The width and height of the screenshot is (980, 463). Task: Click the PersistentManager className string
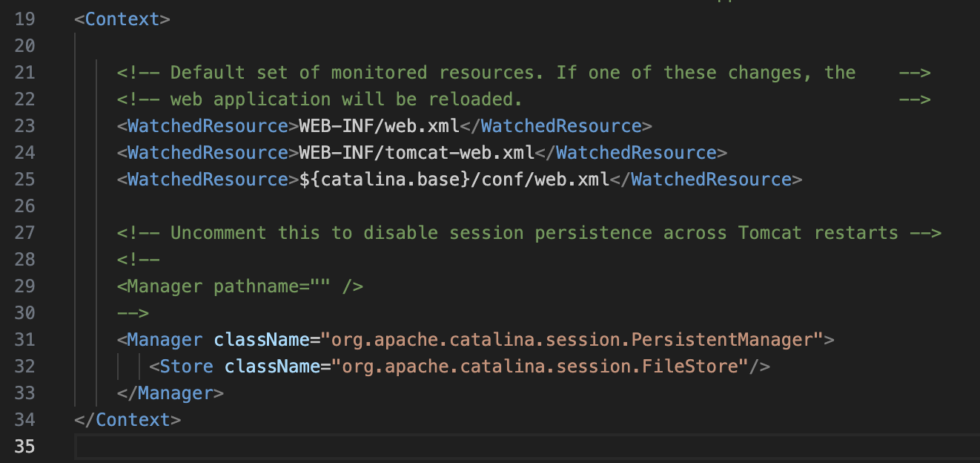click(572, 340)
